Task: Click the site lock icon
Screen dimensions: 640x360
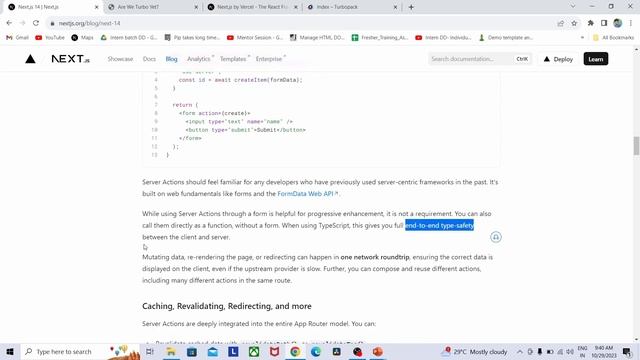Action: tap(52, 23)
